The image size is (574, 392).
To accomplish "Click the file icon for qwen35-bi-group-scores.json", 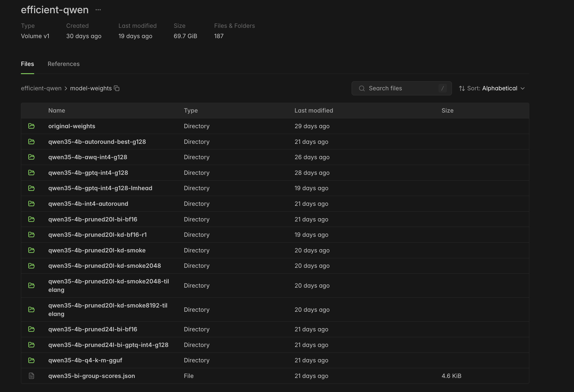I will [32, 376].
